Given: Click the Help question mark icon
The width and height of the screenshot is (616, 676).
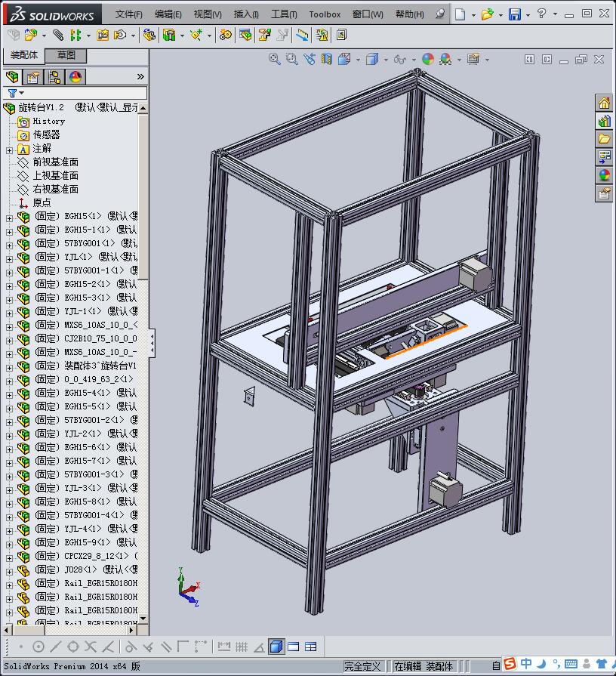Looking at the screenshot, I should pyautogui.click(x=541, y=14).
